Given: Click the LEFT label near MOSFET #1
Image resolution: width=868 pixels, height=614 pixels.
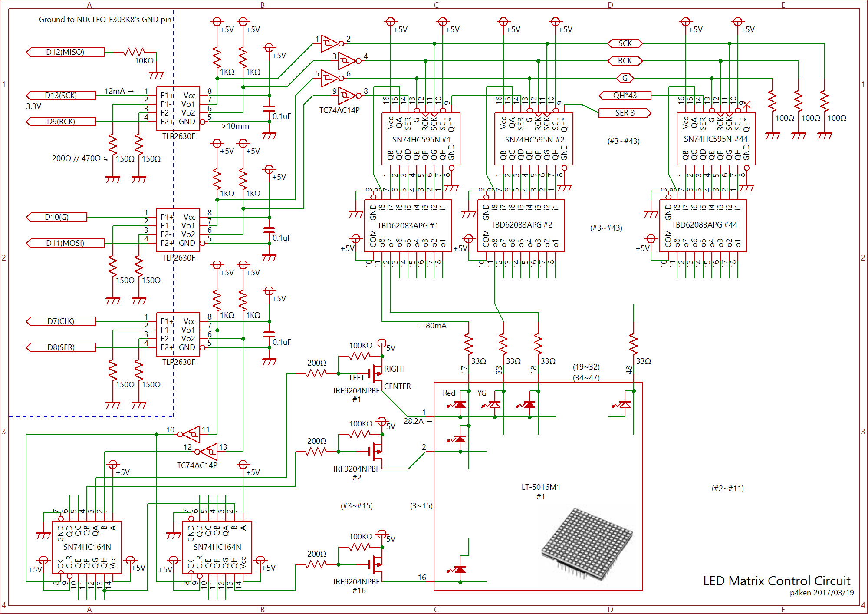Looking at the screenshot, I should (x=357, y=378).
